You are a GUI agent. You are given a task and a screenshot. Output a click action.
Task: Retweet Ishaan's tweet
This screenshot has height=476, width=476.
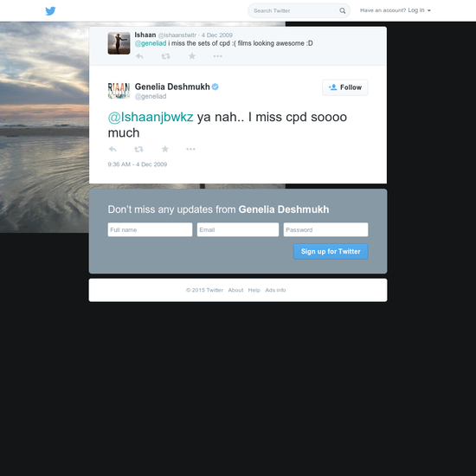165,56
